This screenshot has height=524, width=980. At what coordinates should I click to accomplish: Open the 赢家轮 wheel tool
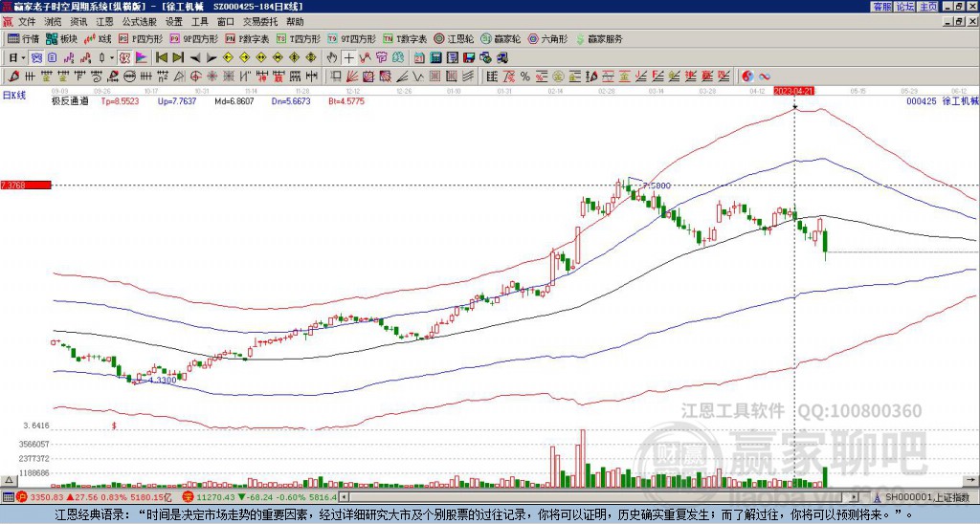[501, 38]
